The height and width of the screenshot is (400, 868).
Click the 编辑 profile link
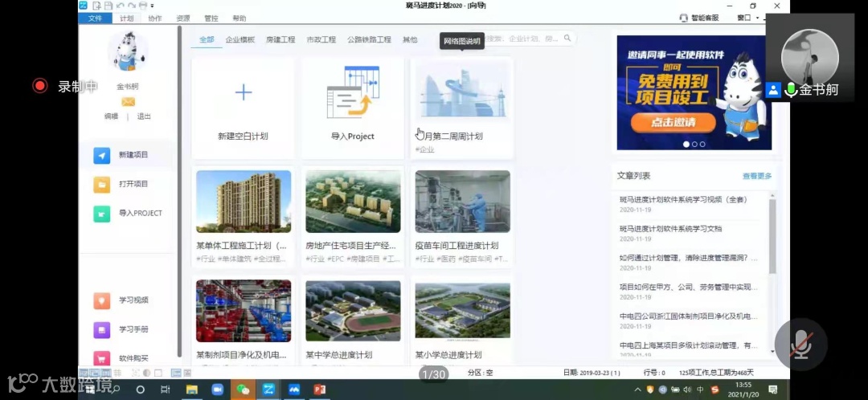(x=111, y=116)
